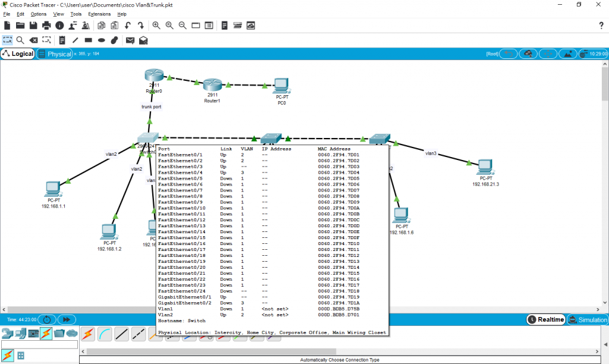Redo the last action
609x364 pixels.
tap(140, 26)
